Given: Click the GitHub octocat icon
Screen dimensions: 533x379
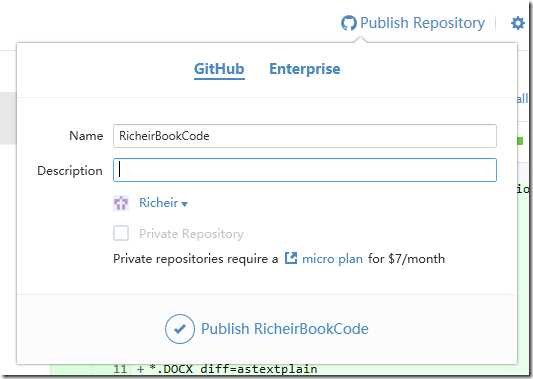Looking at the screenshot, I should pyautogui.click(x=348, y=23).
